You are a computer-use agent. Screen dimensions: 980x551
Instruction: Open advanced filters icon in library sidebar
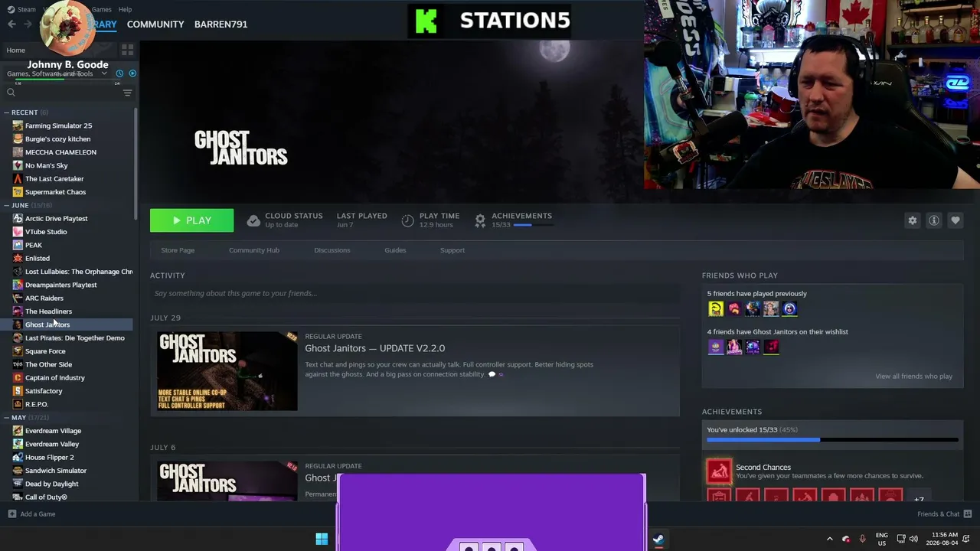click(127, 93)
